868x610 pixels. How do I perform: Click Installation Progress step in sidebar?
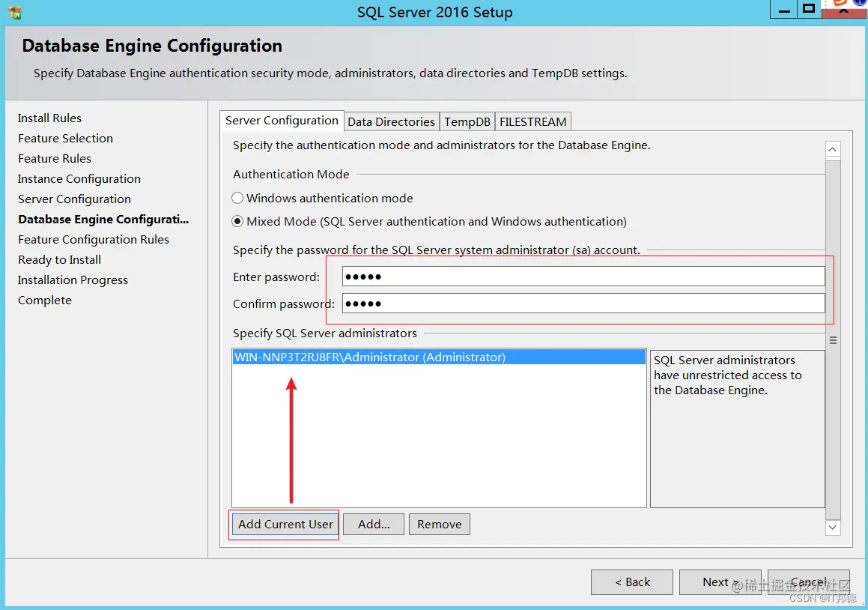click(73, 280)
